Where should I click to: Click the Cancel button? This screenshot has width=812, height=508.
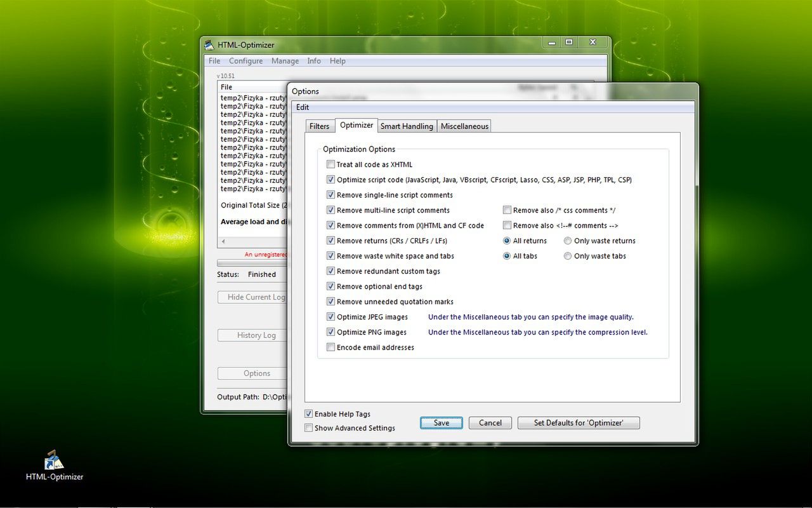490,423
